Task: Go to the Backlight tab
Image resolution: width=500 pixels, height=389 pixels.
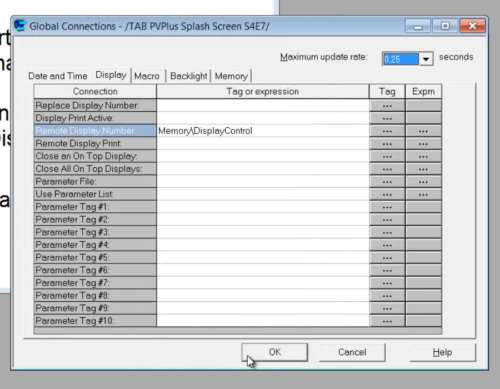Action: (189, 76)
